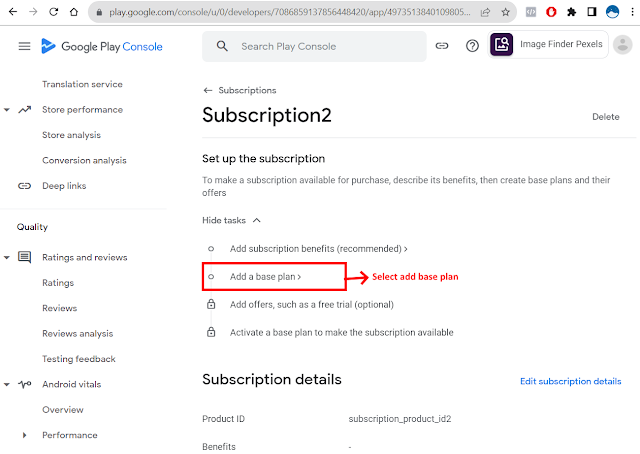The height and width of the screenshot is (454, 640).
Task: Click Edit subscription details link
Action: pyautogui.click(x=570, y=381)
